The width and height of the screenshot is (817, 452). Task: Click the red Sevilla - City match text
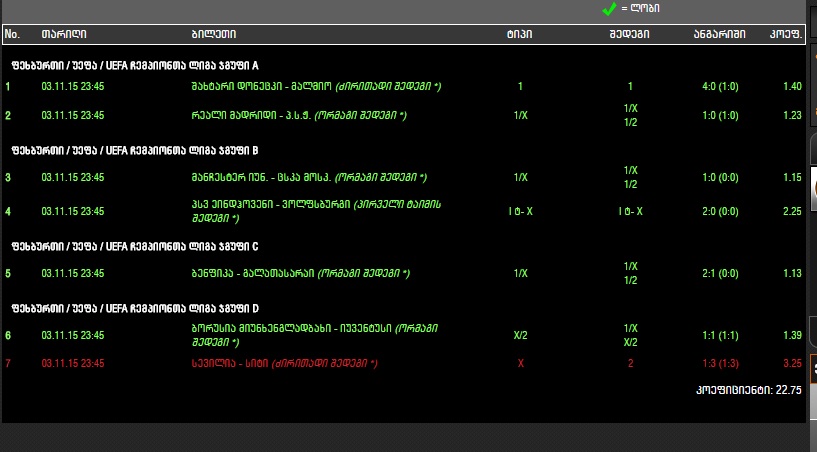coord(284,363)
